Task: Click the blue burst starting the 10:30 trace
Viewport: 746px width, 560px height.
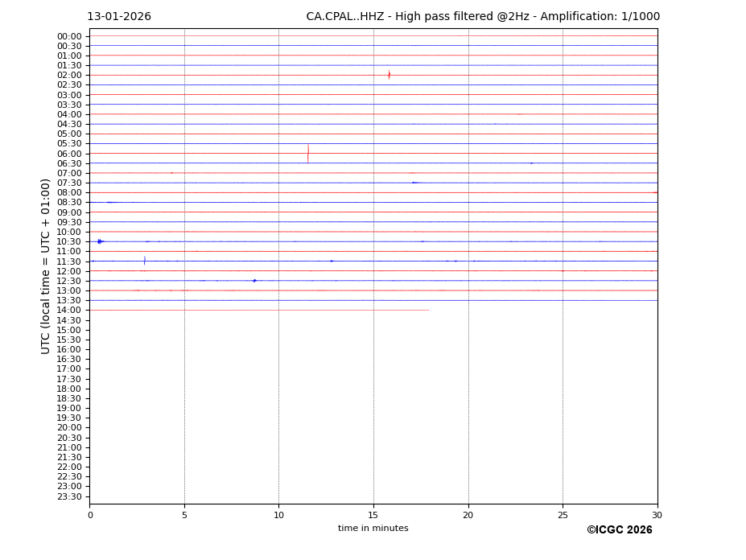Action: tap(100, 241)
